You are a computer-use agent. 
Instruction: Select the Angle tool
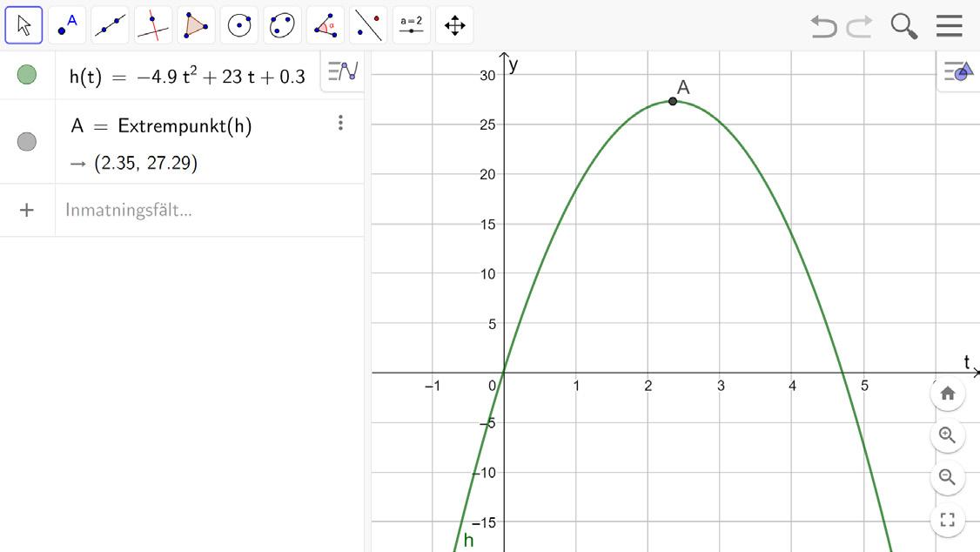coord(326,25)
